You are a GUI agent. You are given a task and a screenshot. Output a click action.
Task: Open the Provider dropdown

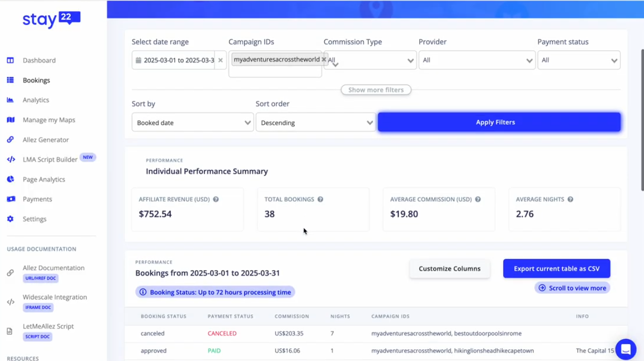pos(477,60)
